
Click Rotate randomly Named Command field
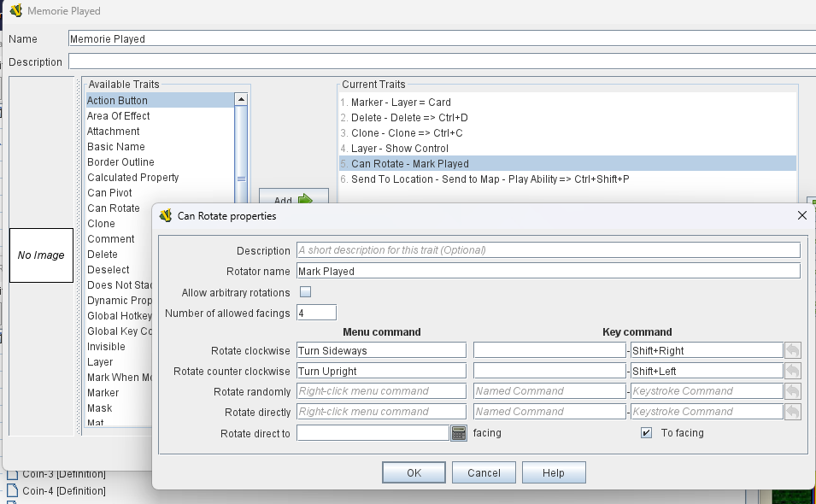[x=549, y=391]
